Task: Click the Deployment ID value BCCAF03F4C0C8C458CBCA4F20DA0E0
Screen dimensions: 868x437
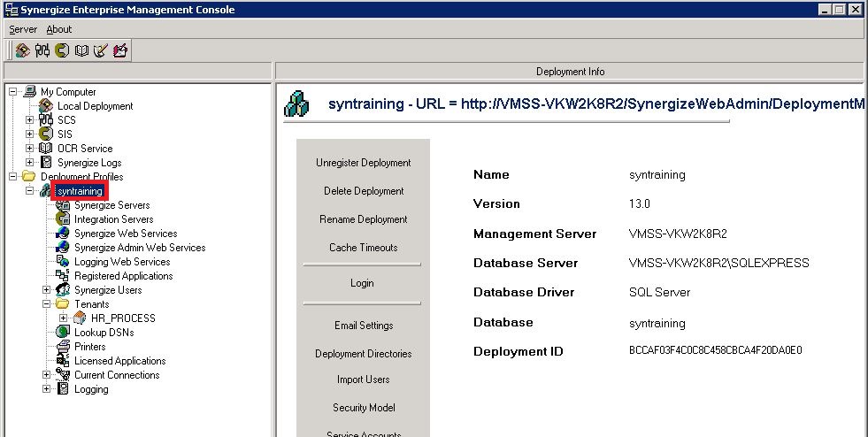Action: (x=715, y=350)
